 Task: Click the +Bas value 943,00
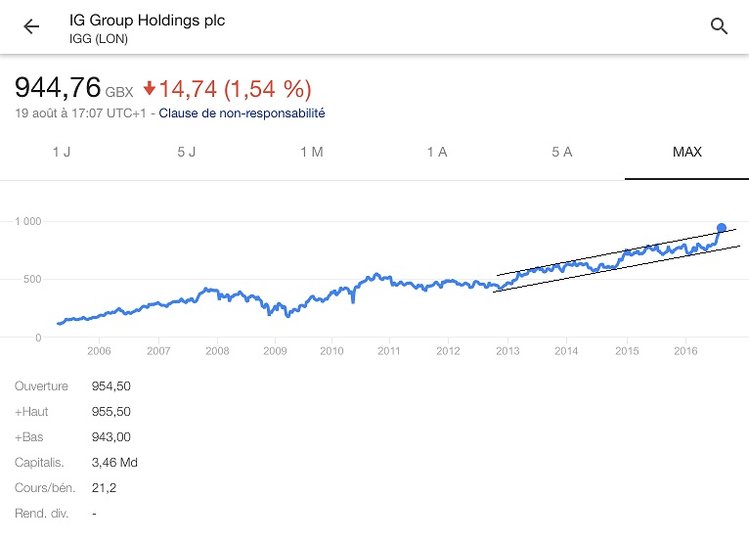point(111,437)
